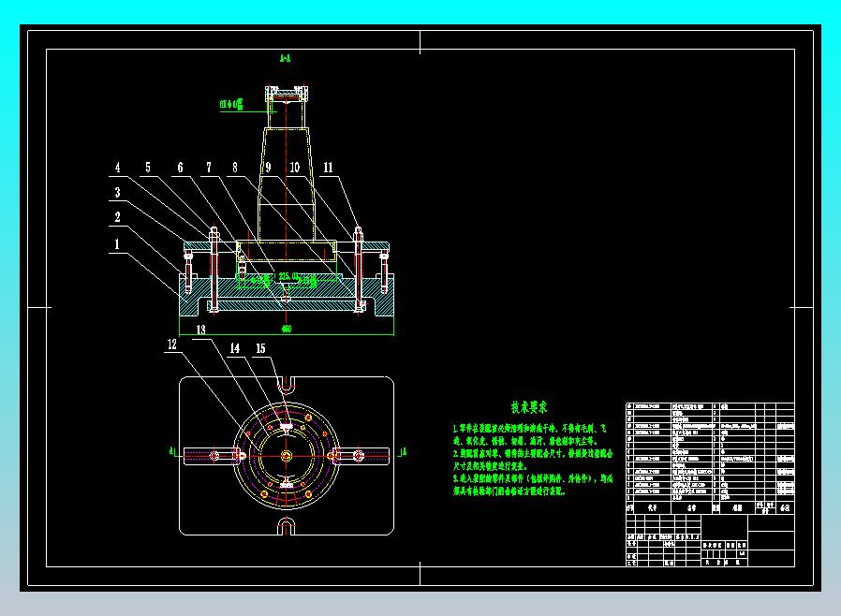This screenshot has width=841, height=616.
Task: Select part balloon number 6
Action: tap(180, 168)
